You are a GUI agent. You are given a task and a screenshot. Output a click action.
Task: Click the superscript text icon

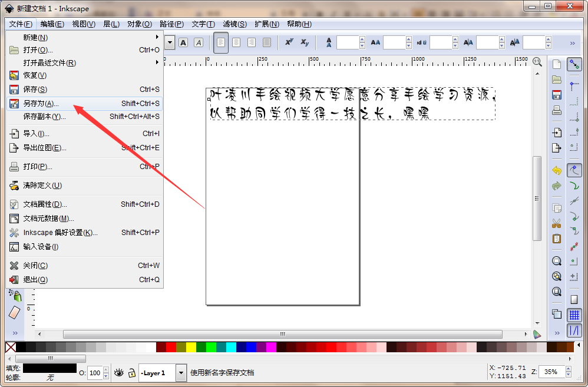tap(289, 42)
